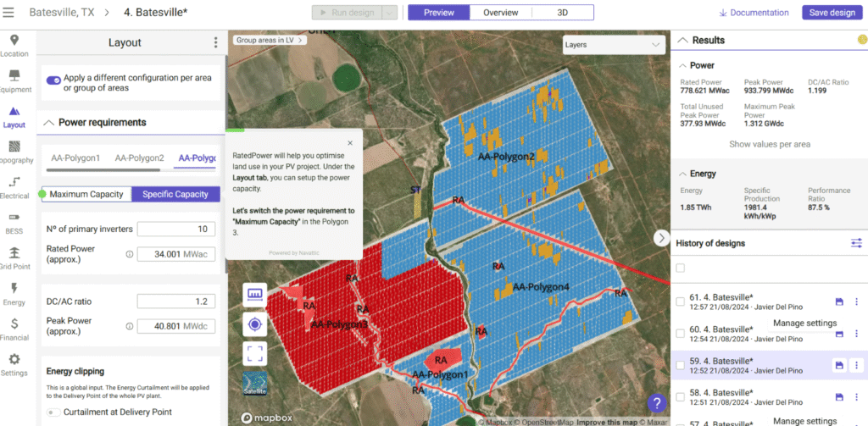Viewport: 868px width, 426px height.
Task: Select the AA-Polygon2 tab
Action: 140,158
